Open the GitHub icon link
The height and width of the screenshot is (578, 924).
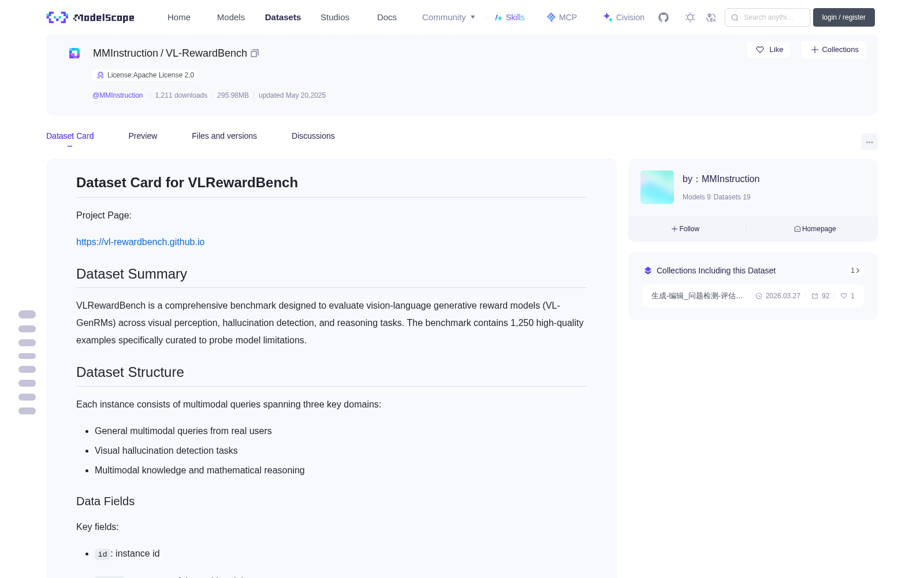[664, 17]
